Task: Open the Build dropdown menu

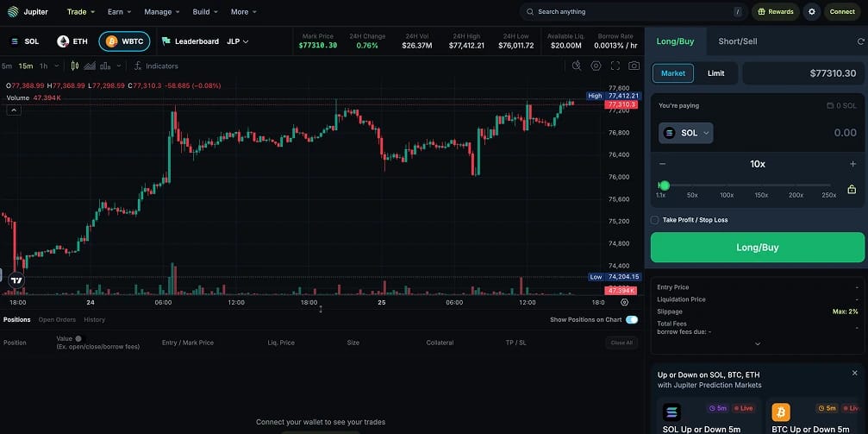Action: pos(205,11)
